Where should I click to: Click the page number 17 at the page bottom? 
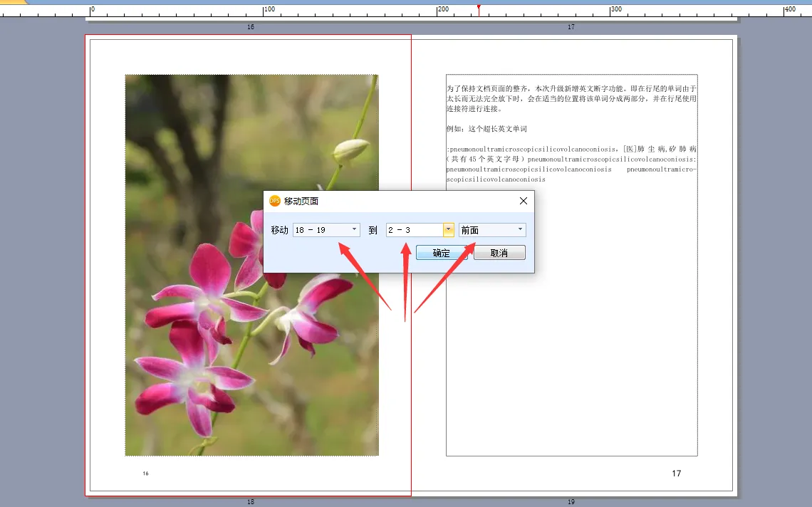[x=676, y=474]
